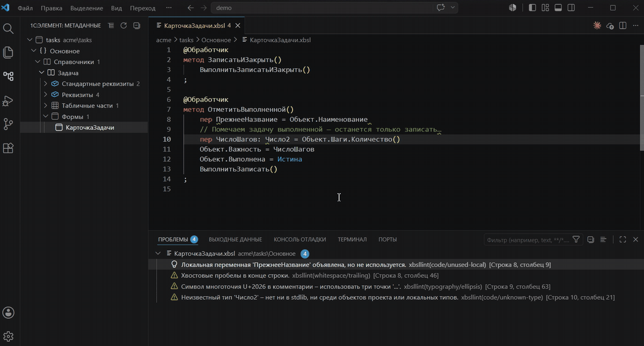Click the list view icon in metadata header
The height and width of the screenshot is (346, 644).
111,25
